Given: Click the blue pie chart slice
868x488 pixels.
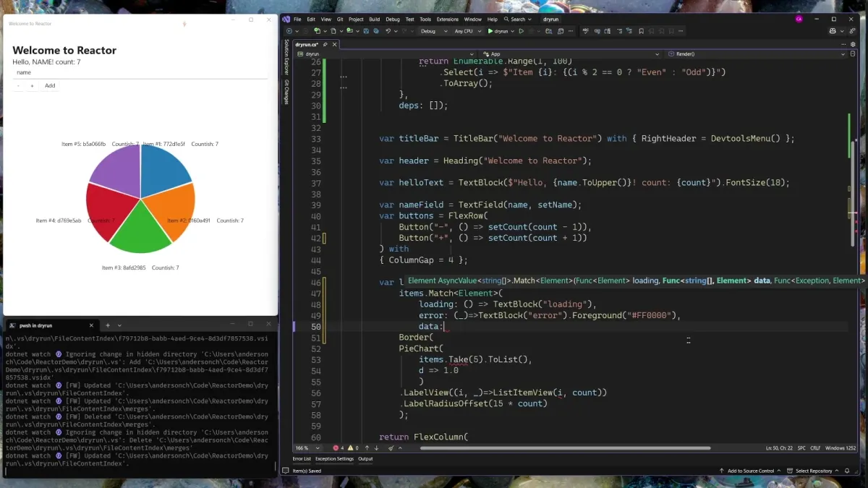Looking at the screenshot, I should coord(163,170).
